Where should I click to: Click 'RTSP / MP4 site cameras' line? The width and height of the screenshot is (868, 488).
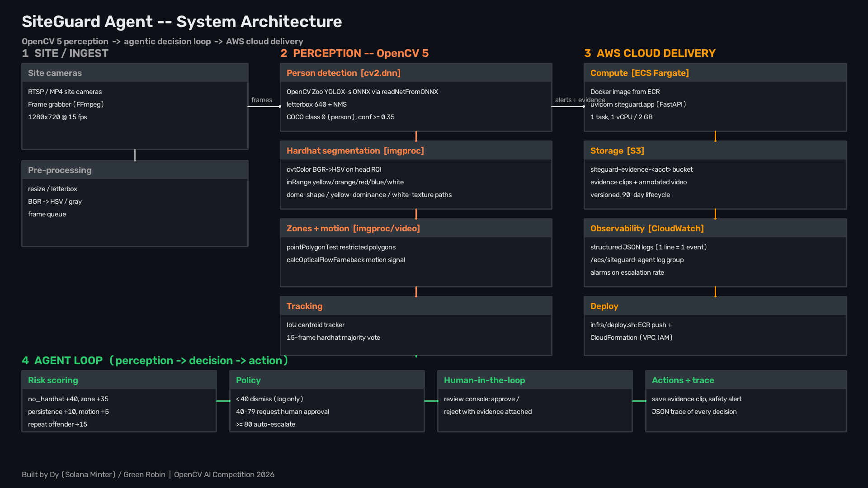click(65, 92)
